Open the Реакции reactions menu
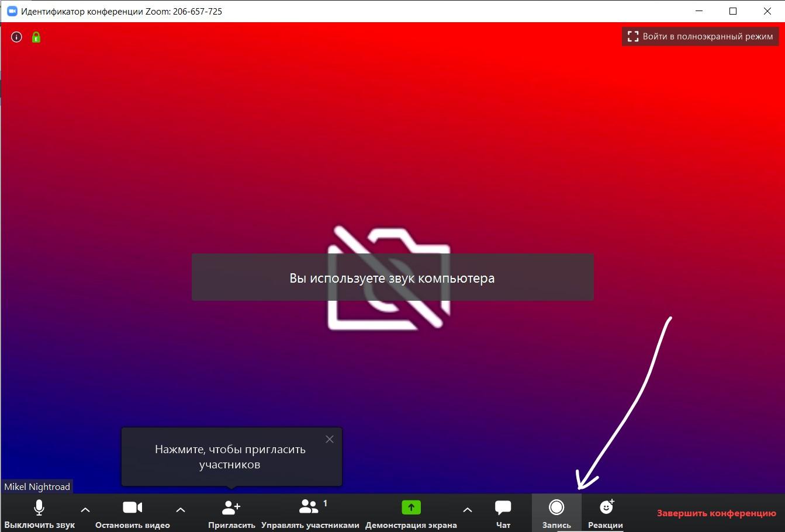 pos(606,513)
